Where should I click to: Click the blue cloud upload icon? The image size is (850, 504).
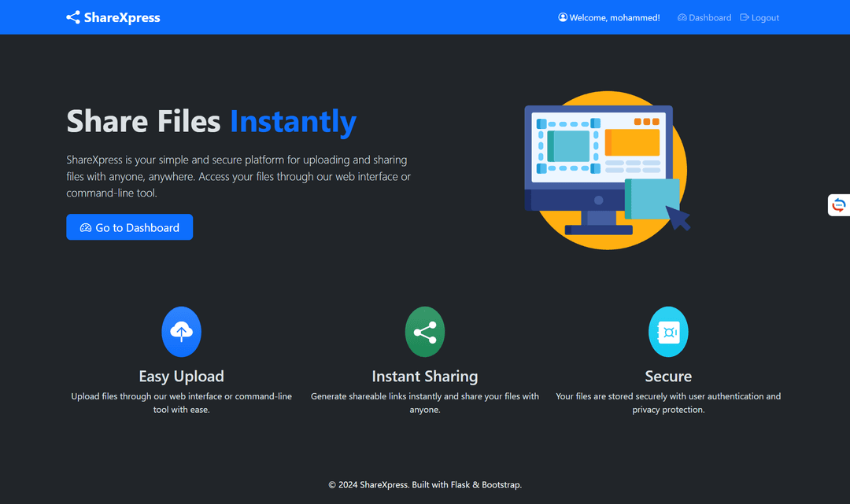[181, 332]
